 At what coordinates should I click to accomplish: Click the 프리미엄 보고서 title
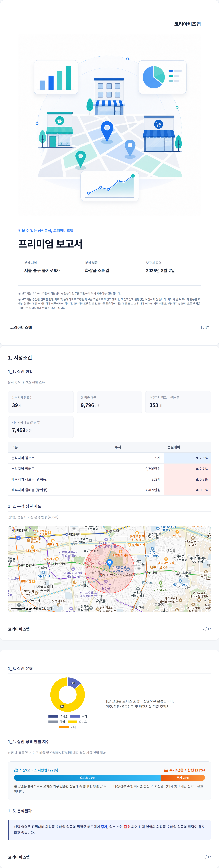[50, 244]
